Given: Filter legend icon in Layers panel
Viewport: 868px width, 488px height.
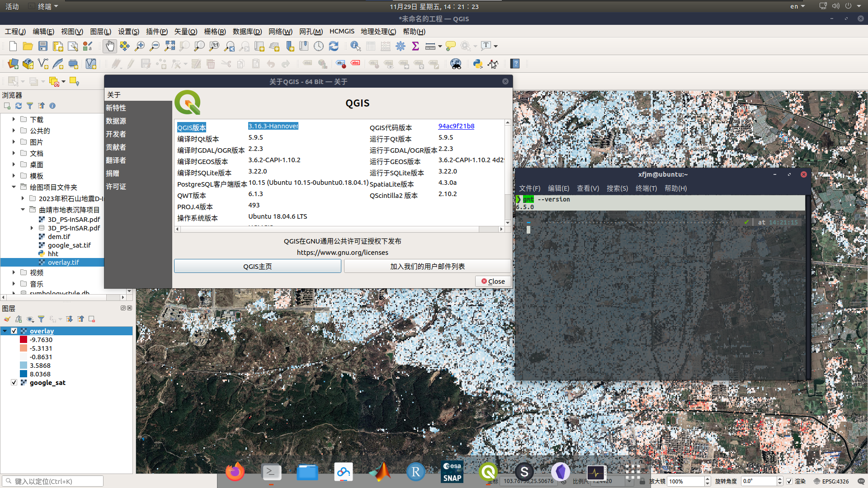Looking at the screenshot, I should point(41,319).
